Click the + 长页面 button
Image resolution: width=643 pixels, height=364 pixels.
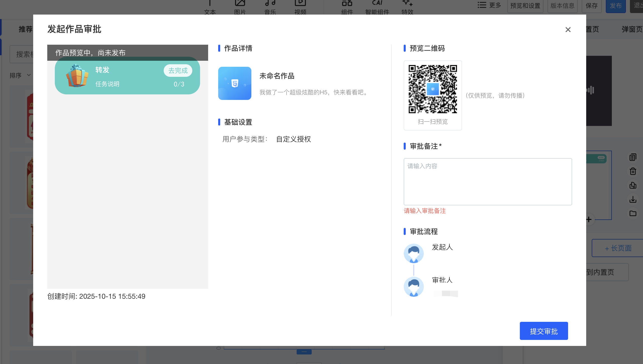click(x=618, y=248)
